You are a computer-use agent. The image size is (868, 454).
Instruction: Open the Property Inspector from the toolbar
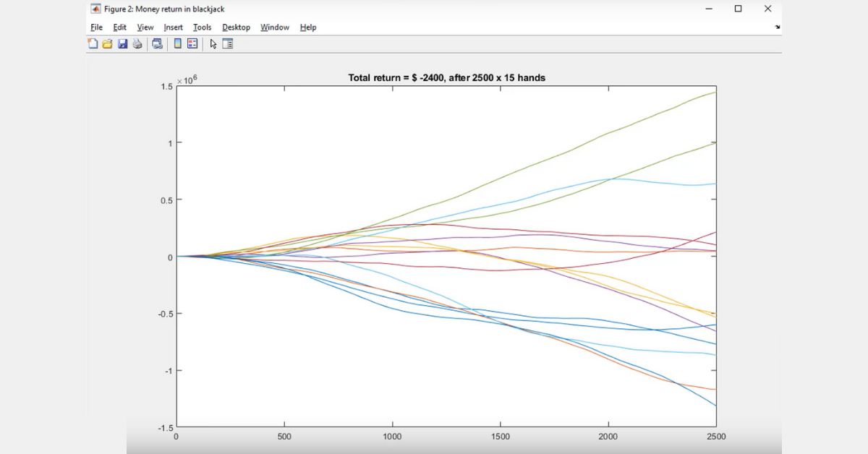pyautogui.click(x=228, y=44)
